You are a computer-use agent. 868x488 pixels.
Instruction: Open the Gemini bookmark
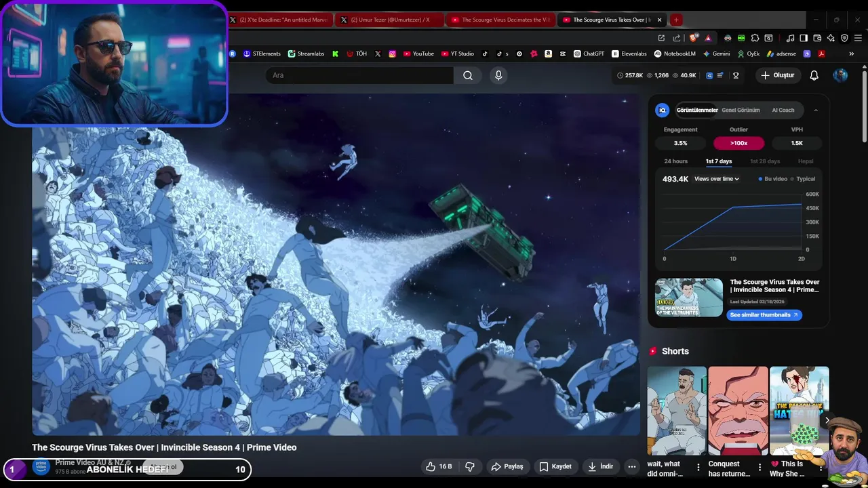point(716,54)
